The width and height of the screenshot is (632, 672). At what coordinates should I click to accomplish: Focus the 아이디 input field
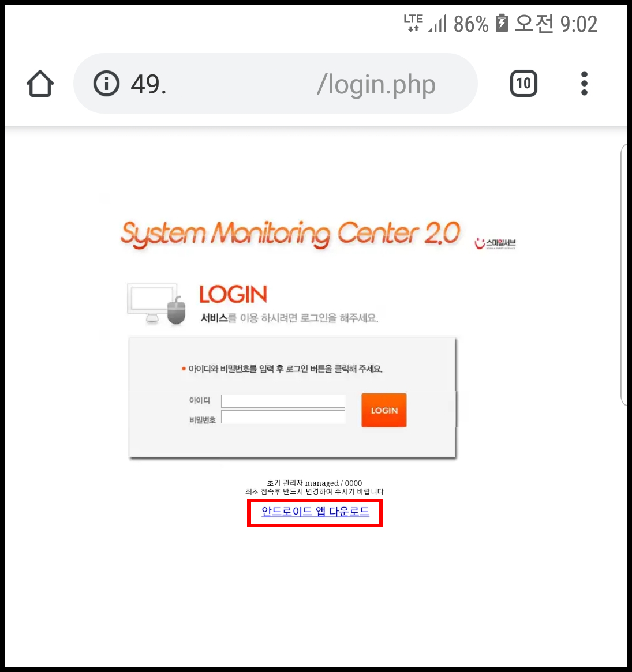point(283,401)
